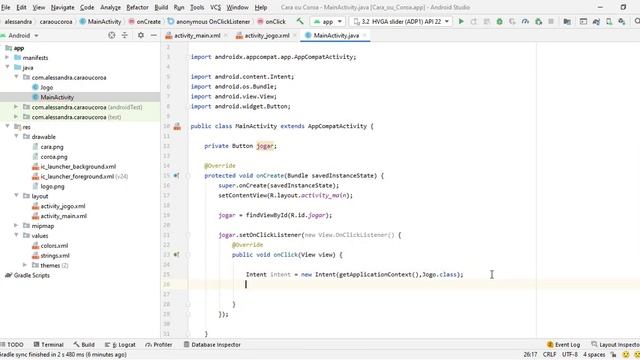Image resolution: width=640 pixels, height=360 pixels.
Task: Start debugging with the green bug icon
Action: [x=499, y=21]
